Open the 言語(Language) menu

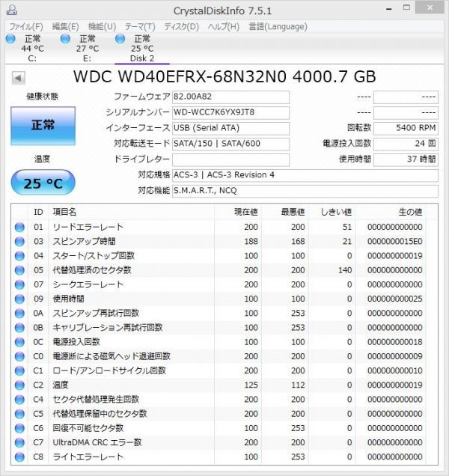(x=278, y=27)
